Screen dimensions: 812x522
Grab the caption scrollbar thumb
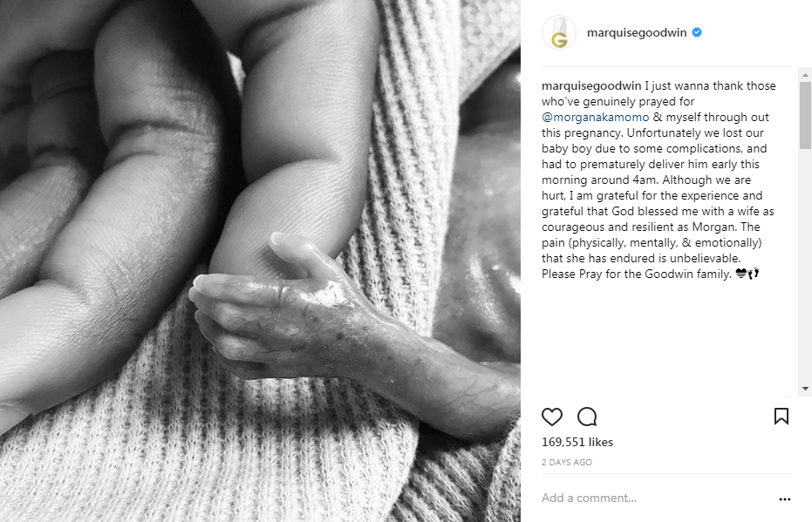pos(805,115)
